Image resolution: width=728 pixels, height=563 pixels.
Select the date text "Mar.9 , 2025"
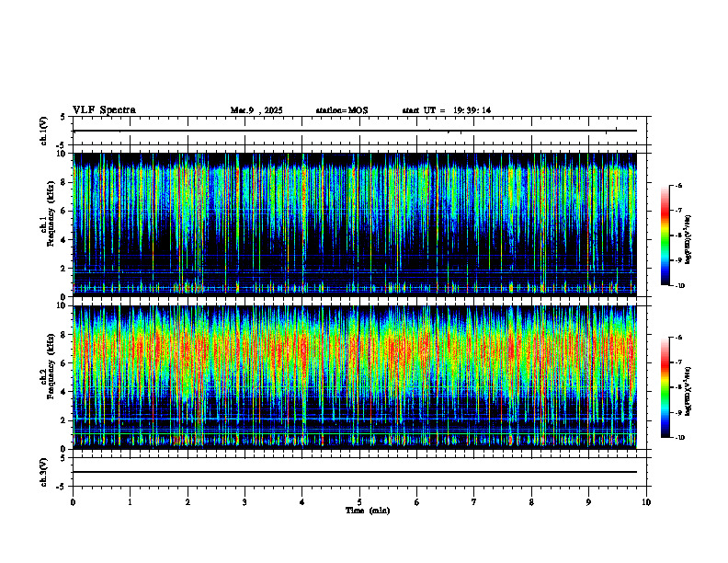[256, 110]
